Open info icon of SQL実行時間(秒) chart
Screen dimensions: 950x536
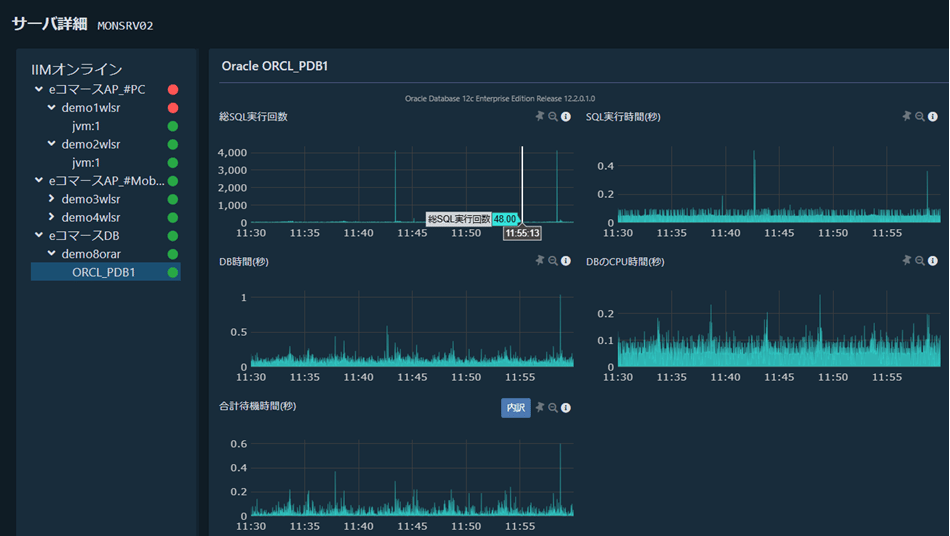pyautogui.click(x=933, y=116)
